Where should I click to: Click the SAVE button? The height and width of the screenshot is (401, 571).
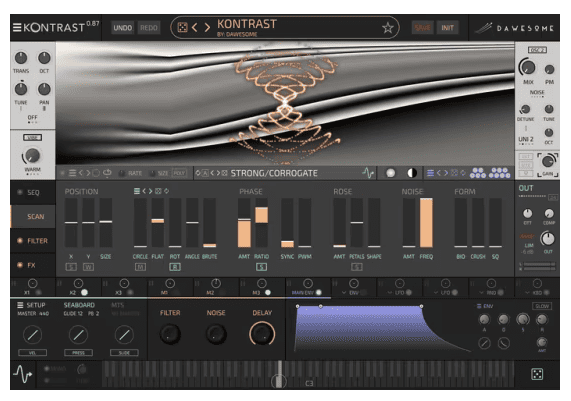422,28
